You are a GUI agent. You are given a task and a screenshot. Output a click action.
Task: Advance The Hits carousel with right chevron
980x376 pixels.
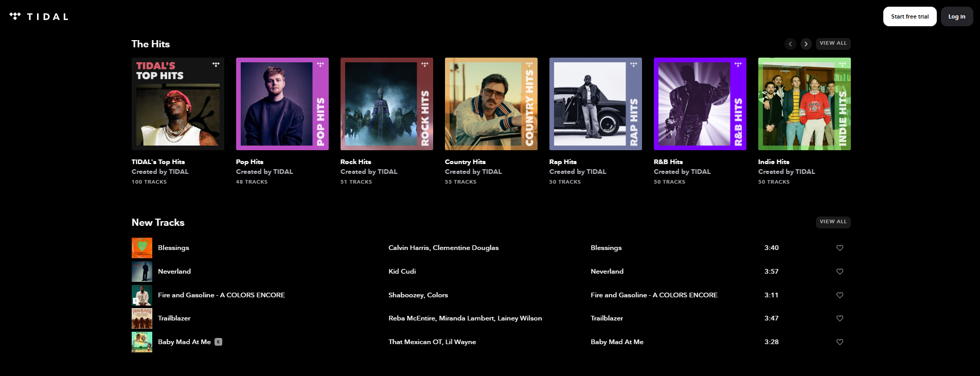[806, 44]
